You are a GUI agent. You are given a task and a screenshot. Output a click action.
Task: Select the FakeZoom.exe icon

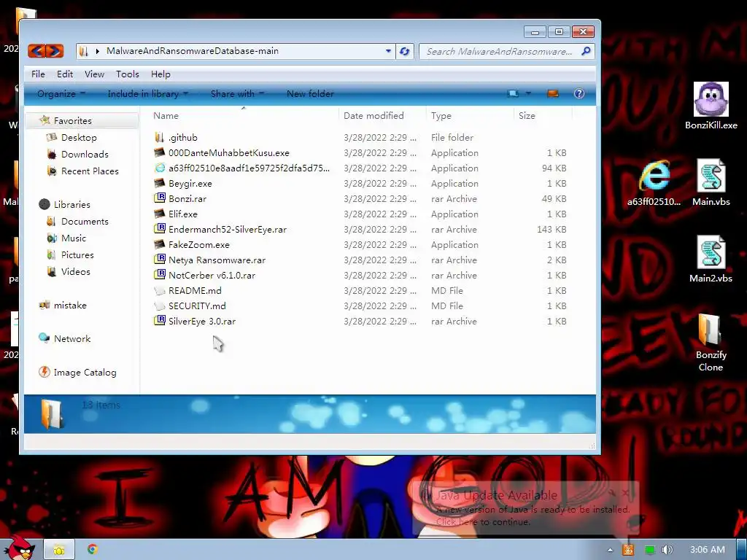(160, 244)
